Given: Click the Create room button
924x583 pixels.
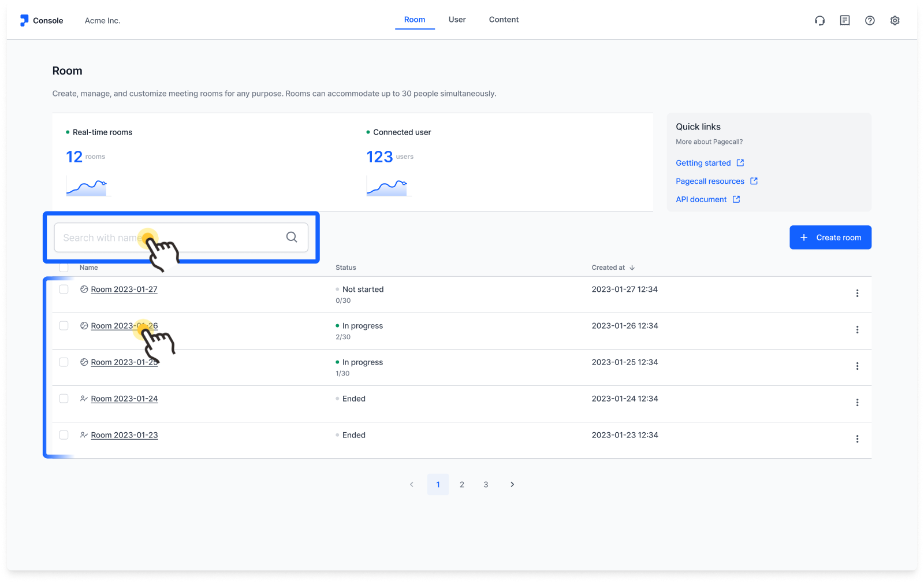Looking at the screenshot, I should pyautogui.click(x=830, y=237).
